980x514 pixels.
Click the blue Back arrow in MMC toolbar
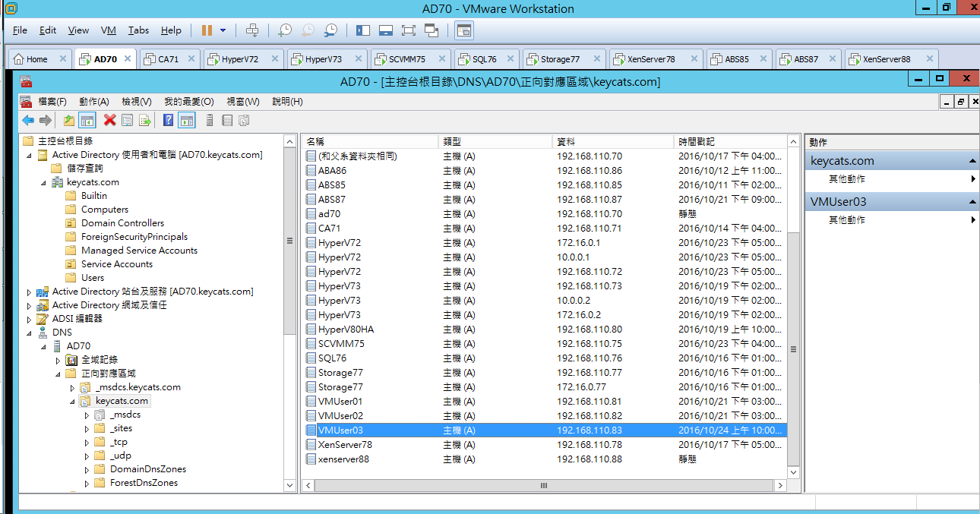coord(28,120)
